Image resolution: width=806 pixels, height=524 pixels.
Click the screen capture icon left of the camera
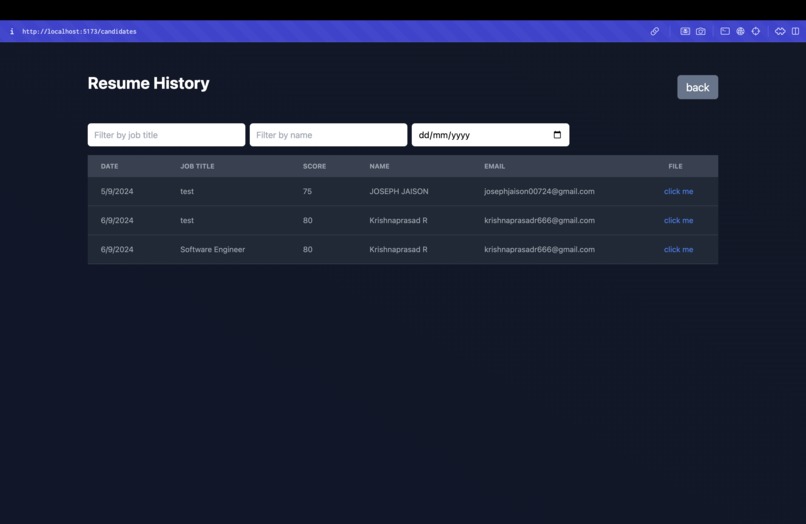(685, 31)
